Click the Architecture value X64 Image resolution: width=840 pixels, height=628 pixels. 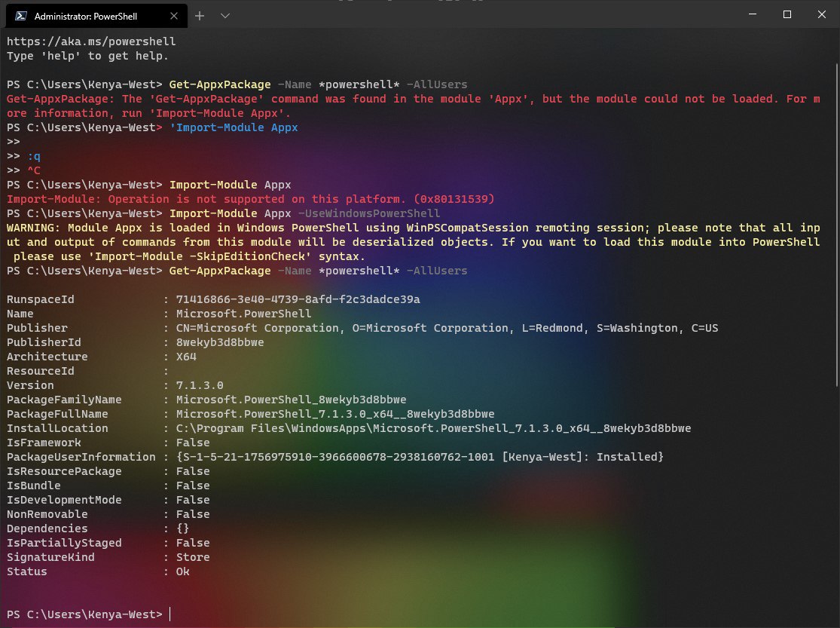coord(186,357)
